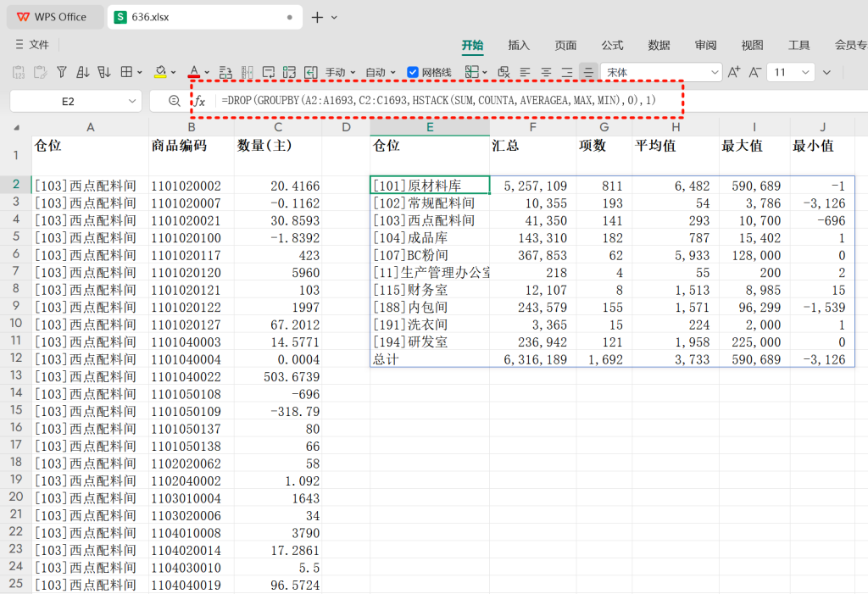This screenshot has height=594, width=868.
Task: Expand the borders dropdown arrow
Action: pos(140,73)
